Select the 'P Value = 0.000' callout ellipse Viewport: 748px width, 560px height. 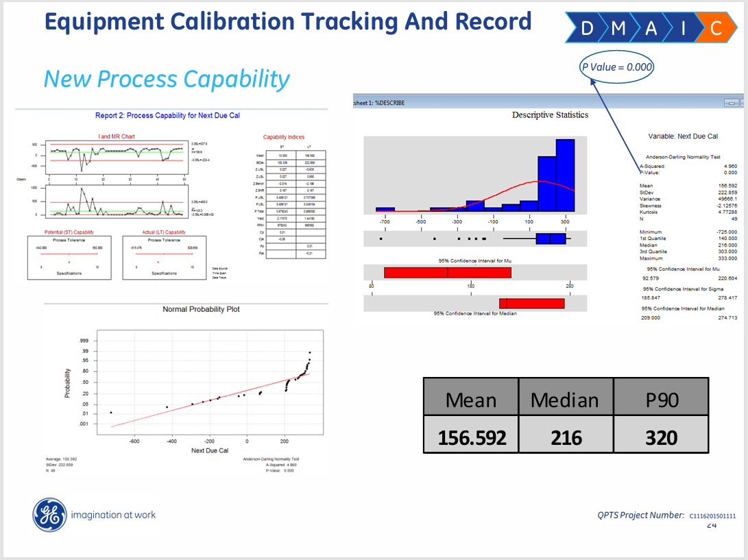click(617, 66)
